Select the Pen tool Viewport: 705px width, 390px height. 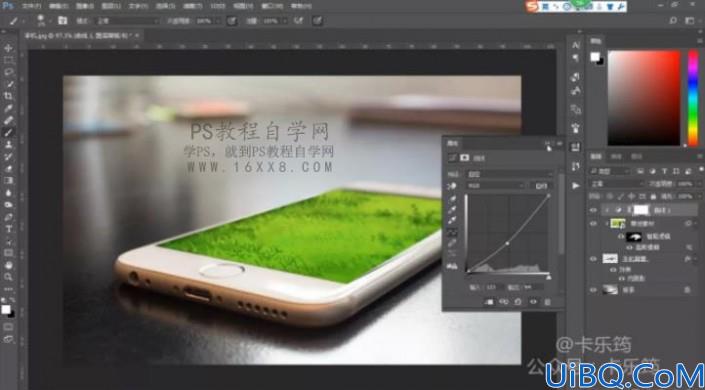(9, 217)
